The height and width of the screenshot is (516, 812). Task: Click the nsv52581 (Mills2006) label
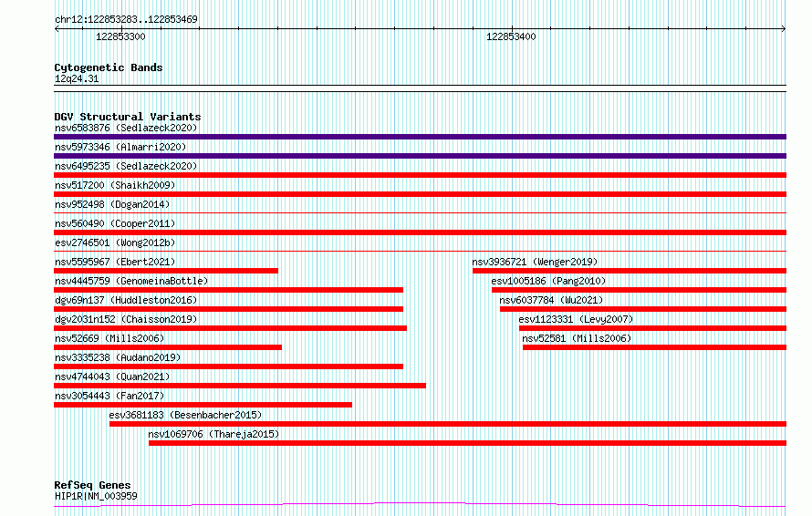(x=577, y=338)
